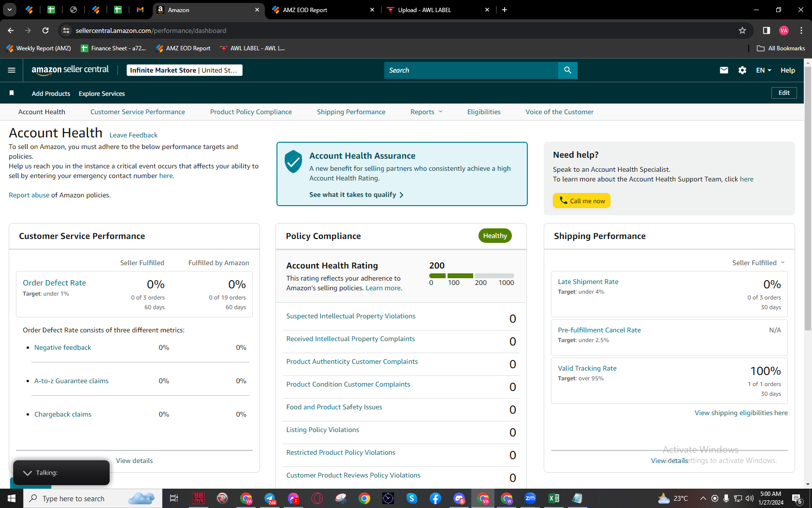Open Windows Start menu

click(12, 498)
